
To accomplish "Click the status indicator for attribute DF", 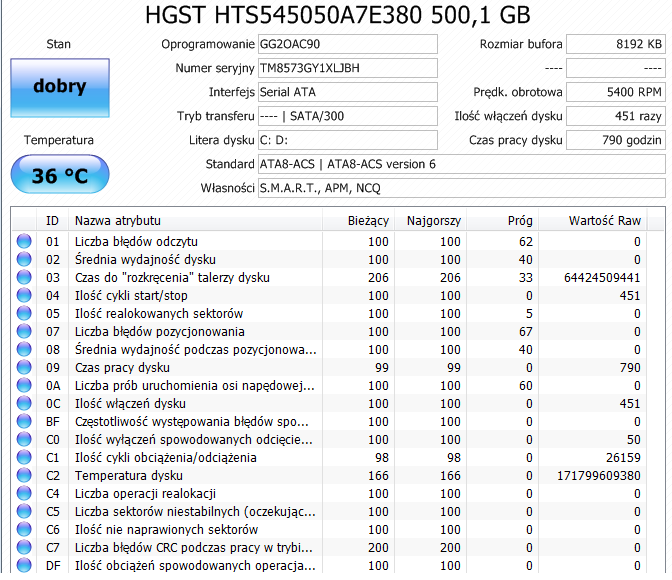I will pyautogui.click(x=24, y=565).
